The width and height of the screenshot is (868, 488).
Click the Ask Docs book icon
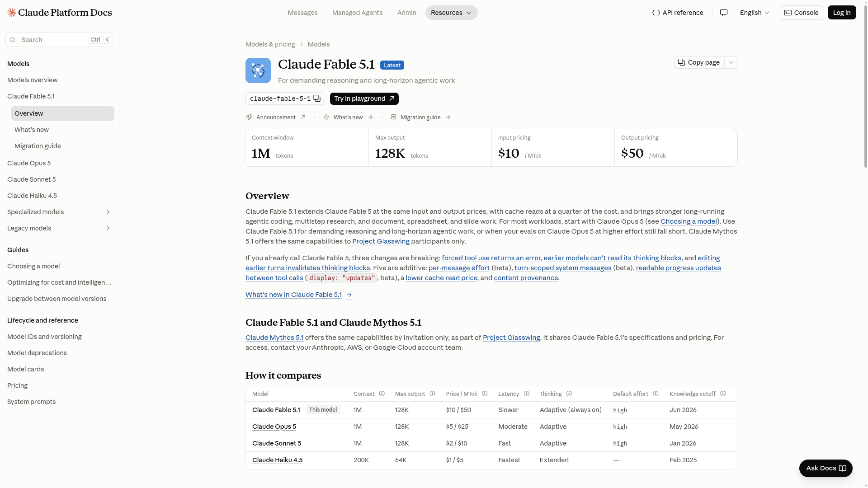tap(843, 468)
